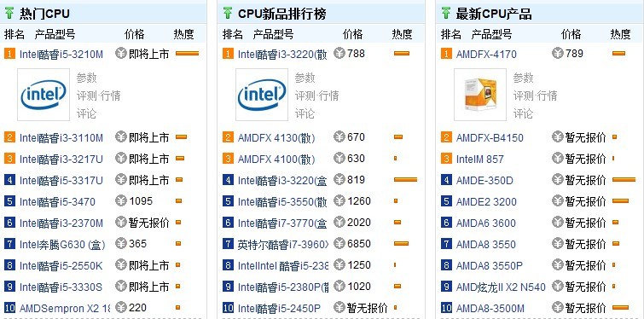Click the CPU新品排行榜 section title
Viewport: 644px width, 319px height.
point(282,14)
